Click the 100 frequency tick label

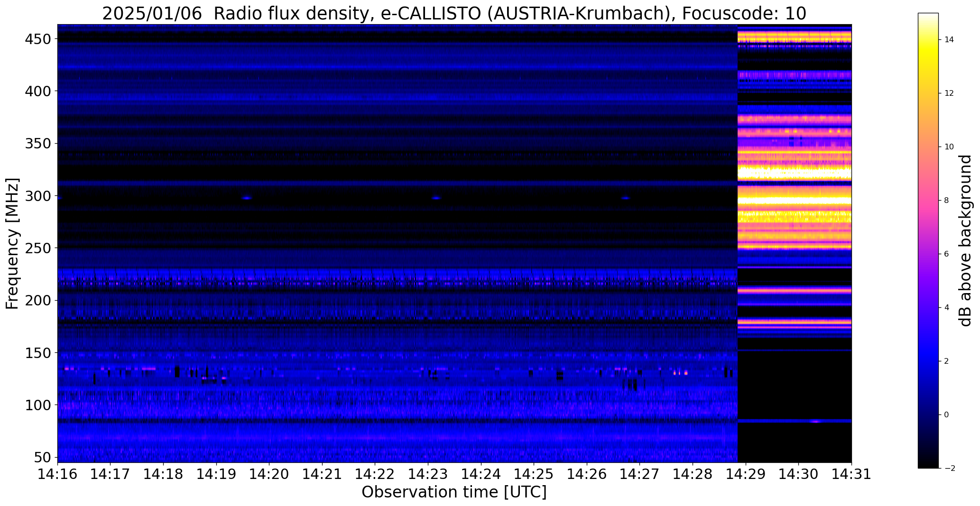(37, 405)
